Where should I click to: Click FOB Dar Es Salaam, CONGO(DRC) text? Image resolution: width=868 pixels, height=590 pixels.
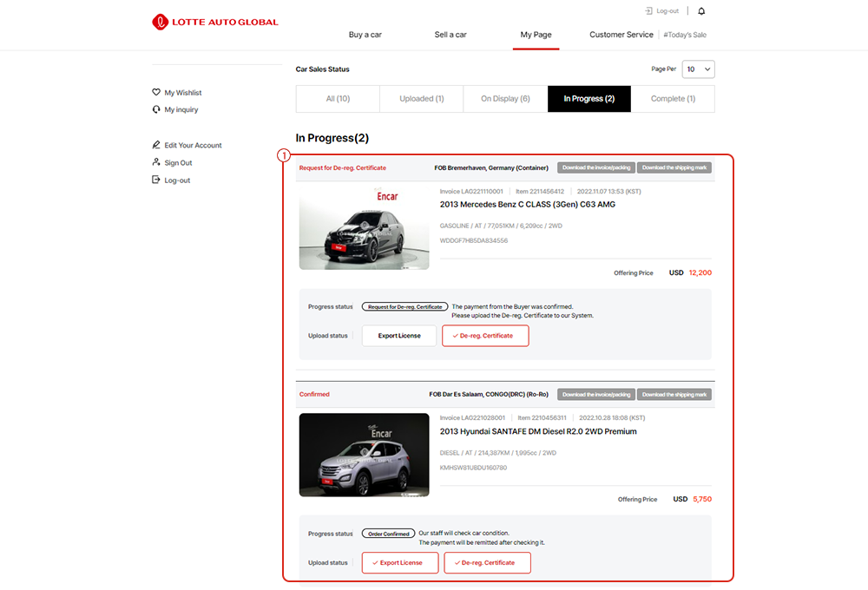[489, 395]
